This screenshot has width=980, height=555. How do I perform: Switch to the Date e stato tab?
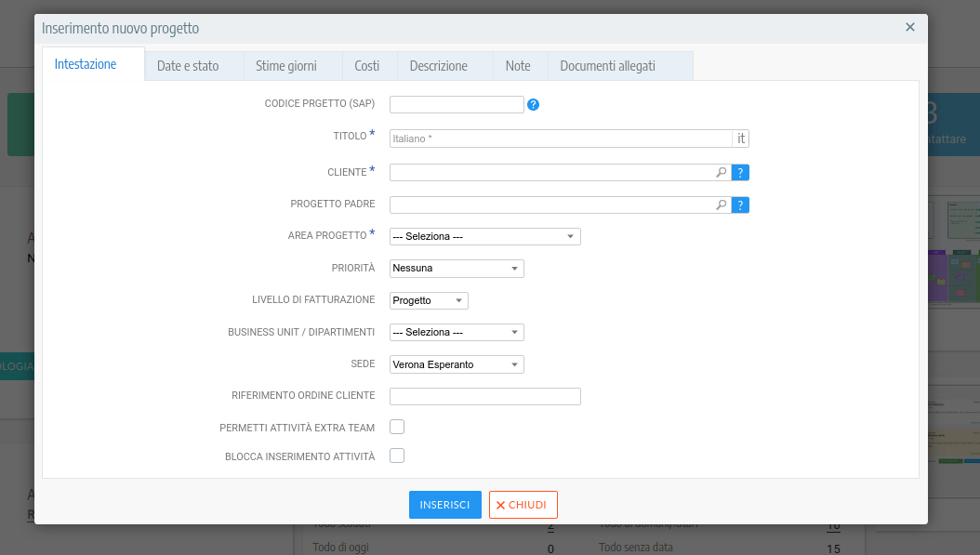[188, 66]
